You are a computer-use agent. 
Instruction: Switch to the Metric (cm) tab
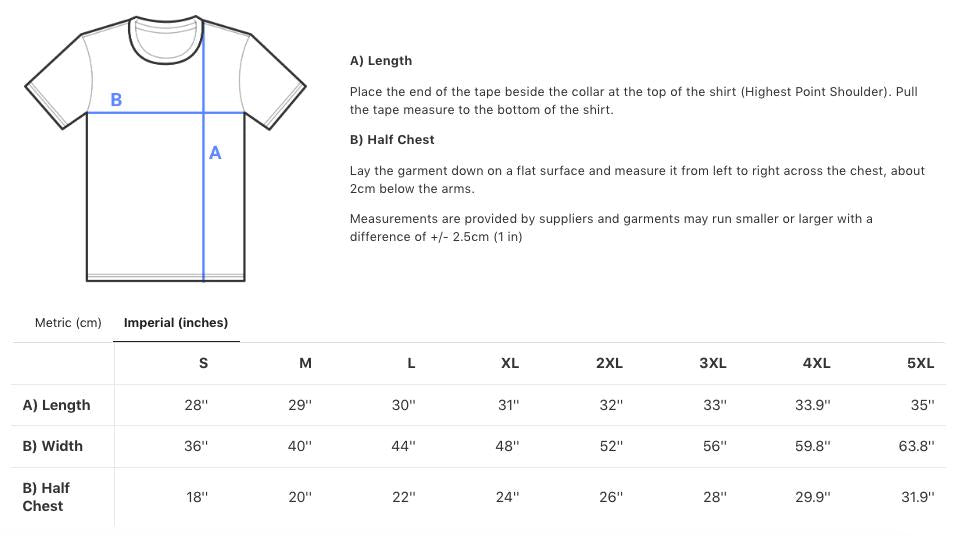coord(68,323)
